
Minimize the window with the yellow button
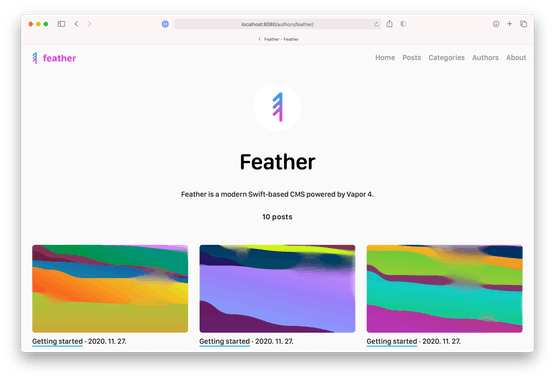point(38,24)
